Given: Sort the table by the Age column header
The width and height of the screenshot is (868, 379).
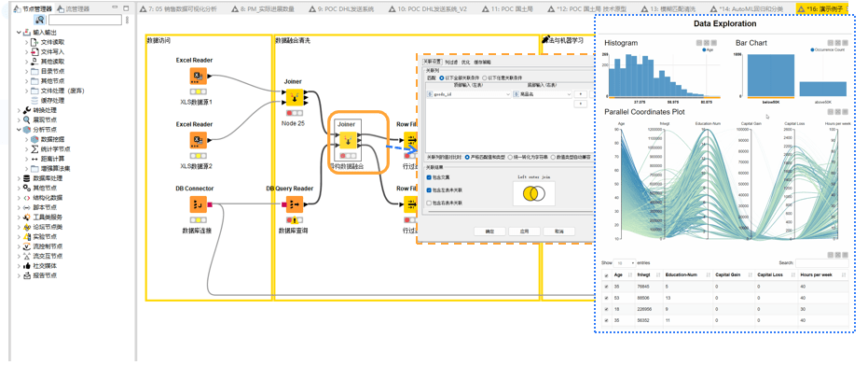Looking at the screenshot, I should click(x=624, y=275).
